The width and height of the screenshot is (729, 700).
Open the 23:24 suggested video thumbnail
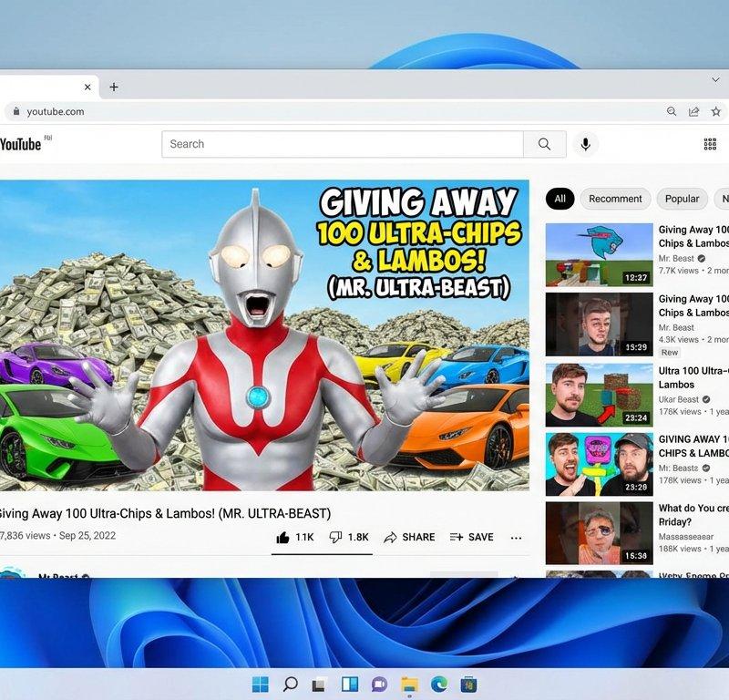[599, 395]
